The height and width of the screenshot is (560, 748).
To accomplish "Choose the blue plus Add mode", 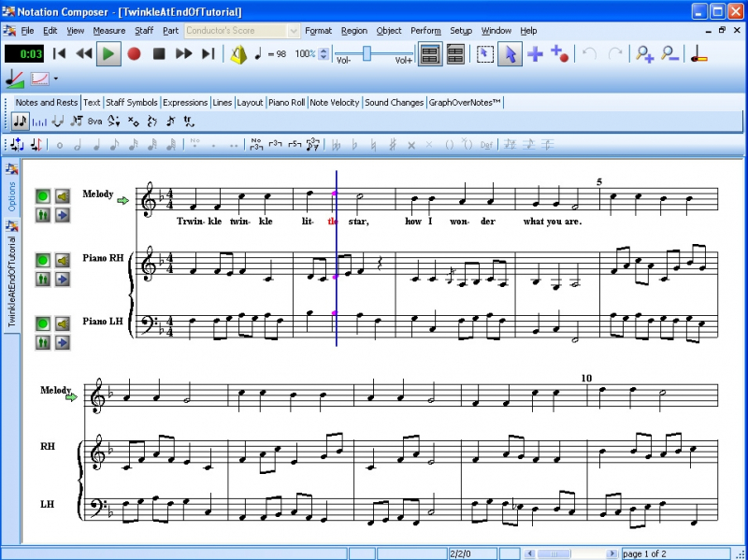I will coord(535,54).
